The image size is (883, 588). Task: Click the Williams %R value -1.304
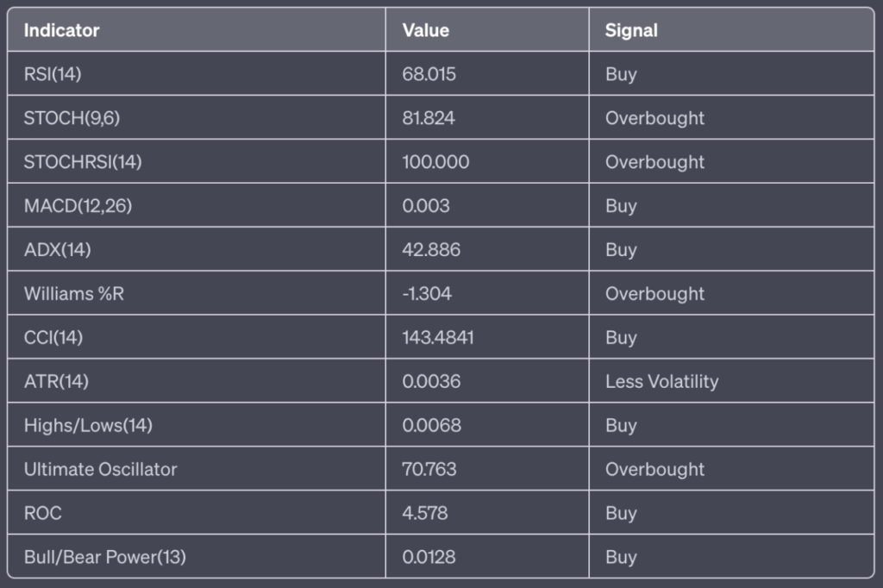[427, 294]
